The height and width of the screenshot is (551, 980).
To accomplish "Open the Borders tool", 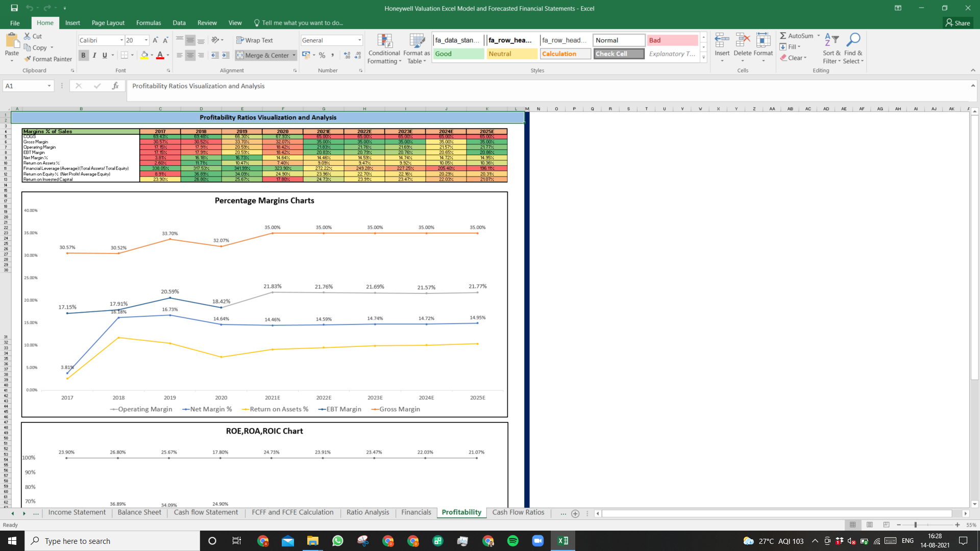I will point(124,55).
